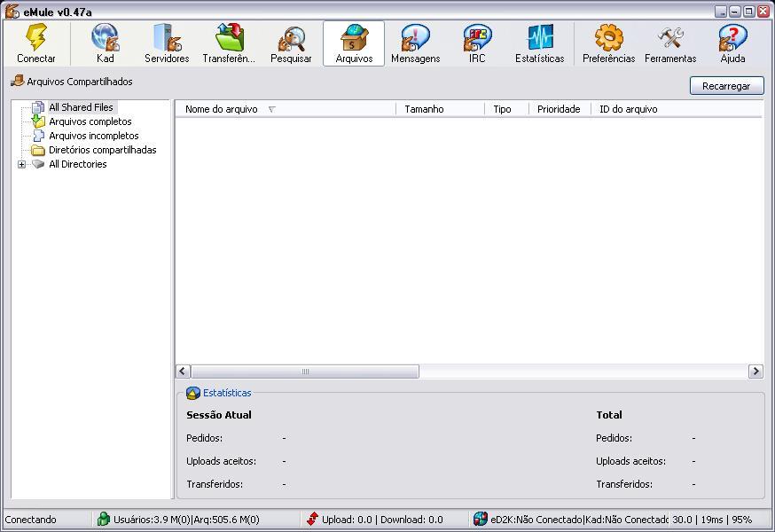Screen dimensions: 775x532
Task: Click the All Directories drive icon
Action: (x=38, y=164)
